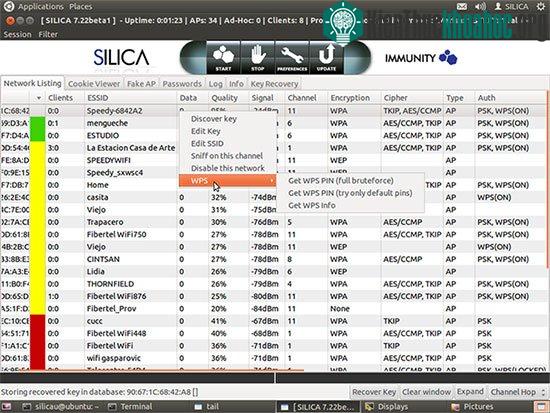
Task: Select the Fibertel_Prov network row
Action: [273, 309]
